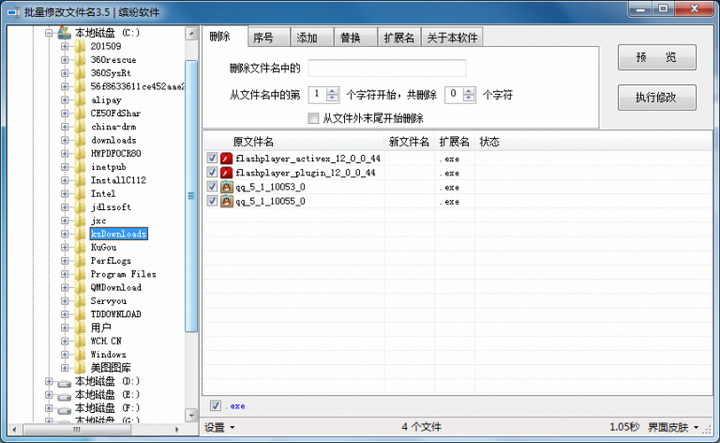Click the tree vertical scrollbar thumb
The image size is (720, 443).
[x=191, y=196]
